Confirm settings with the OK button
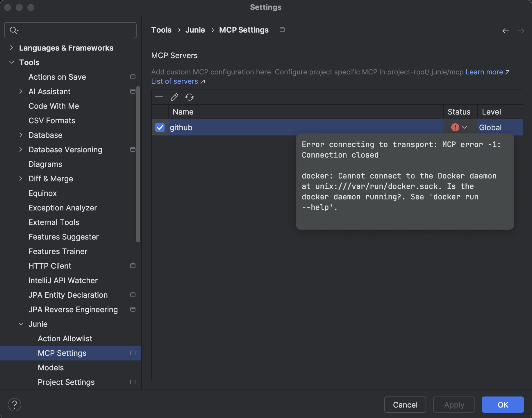532x418 pixels. tap(502, 404)
